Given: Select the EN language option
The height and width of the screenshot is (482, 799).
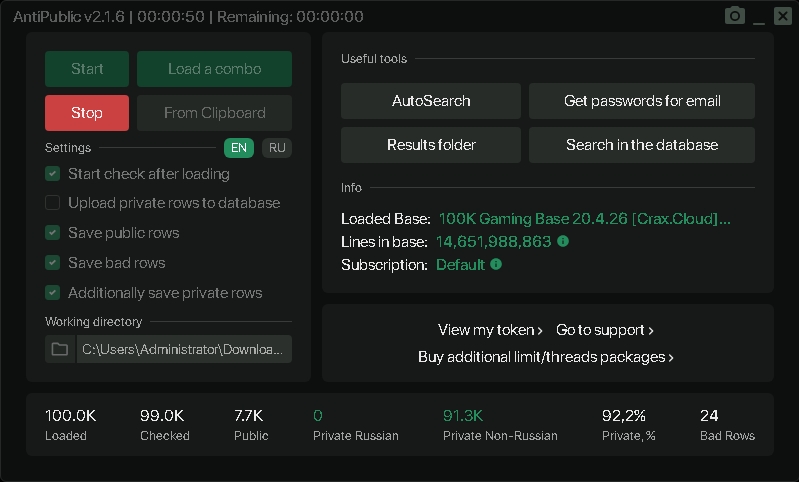Looking at the screenshot, I should click(239, 148).
